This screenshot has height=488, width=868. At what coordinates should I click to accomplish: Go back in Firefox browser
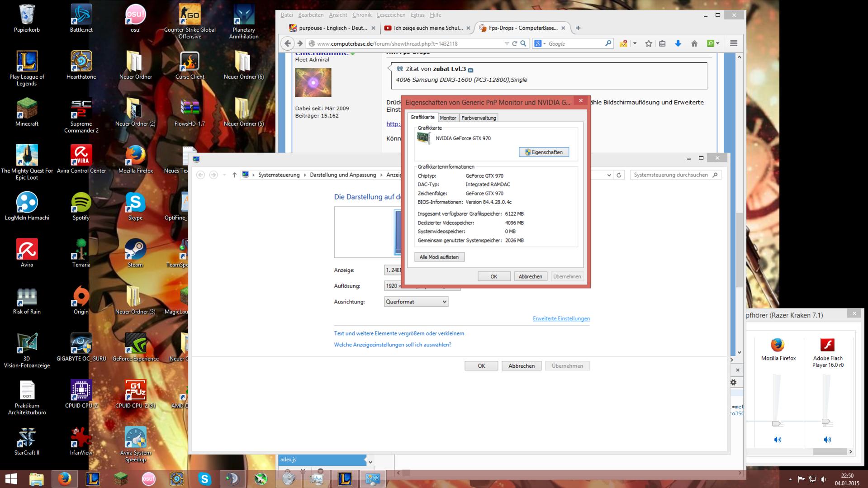pos(288,43)
